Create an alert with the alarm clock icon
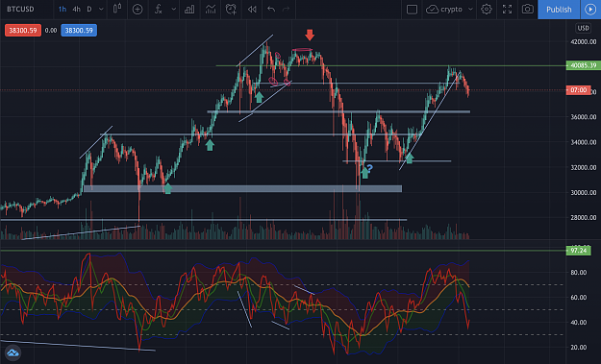601x364 pixels. click(231, 10)
